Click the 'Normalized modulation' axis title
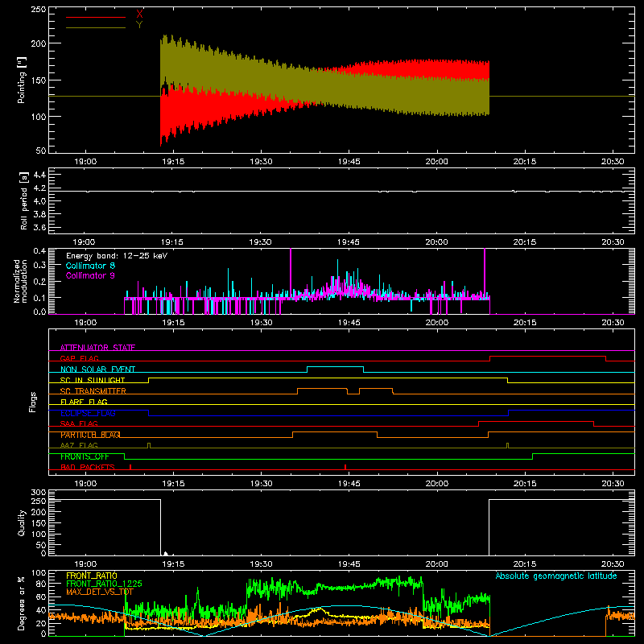 21,281
